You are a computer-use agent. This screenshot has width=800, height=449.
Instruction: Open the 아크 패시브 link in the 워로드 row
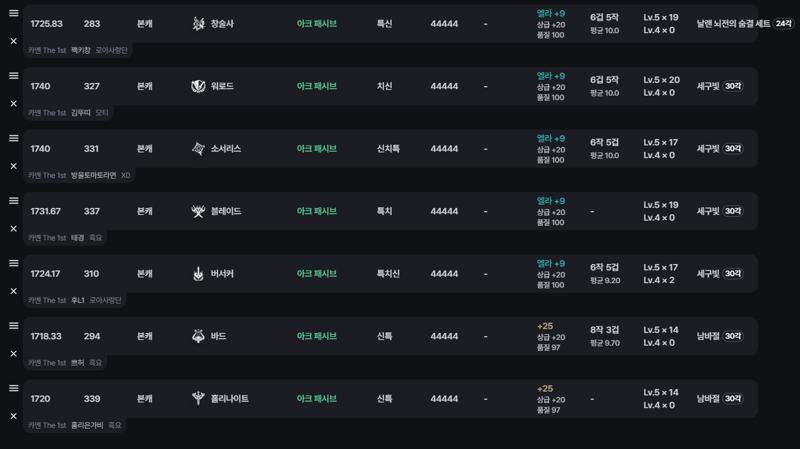coord(316,86)
